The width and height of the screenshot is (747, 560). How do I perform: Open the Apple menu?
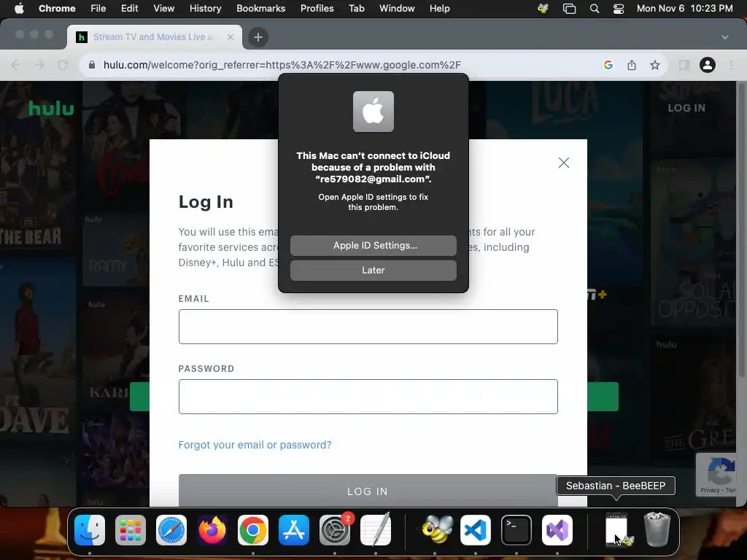point(19,9)
